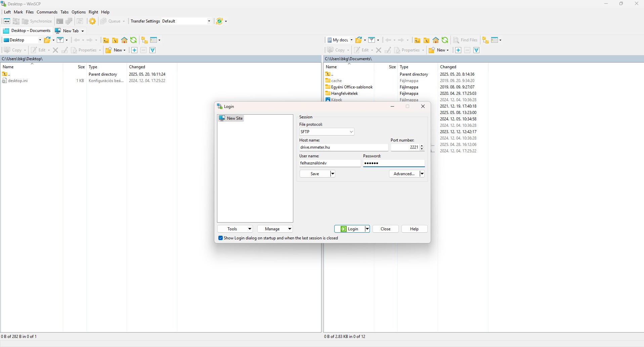Show directory tree in right panel
This screenshot has width=644, height=347.
485,40
